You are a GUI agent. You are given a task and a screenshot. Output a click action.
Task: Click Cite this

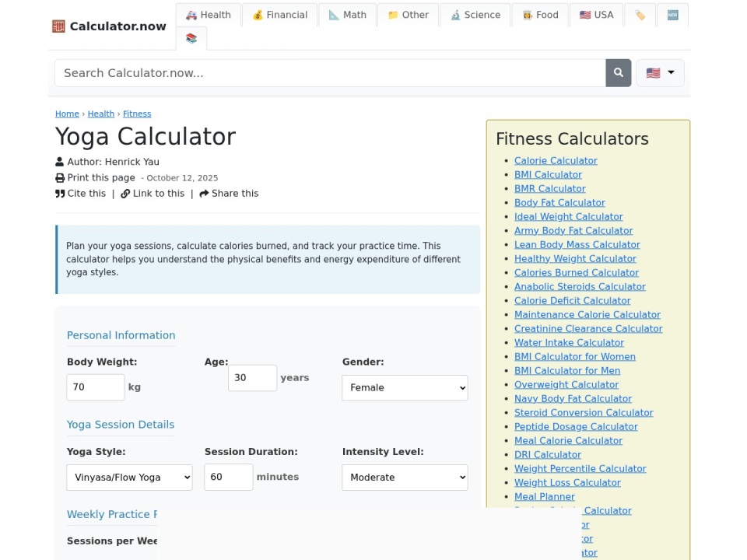(x=86, y=194)
